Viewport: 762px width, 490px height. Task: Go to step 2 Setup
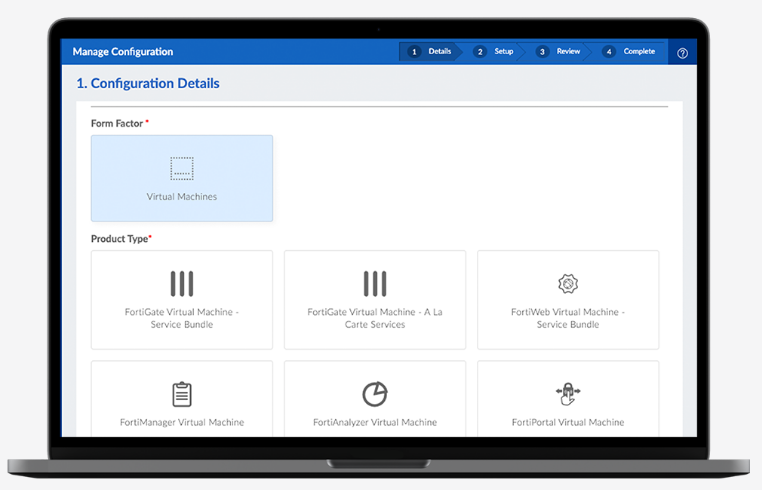coord(493,52)
